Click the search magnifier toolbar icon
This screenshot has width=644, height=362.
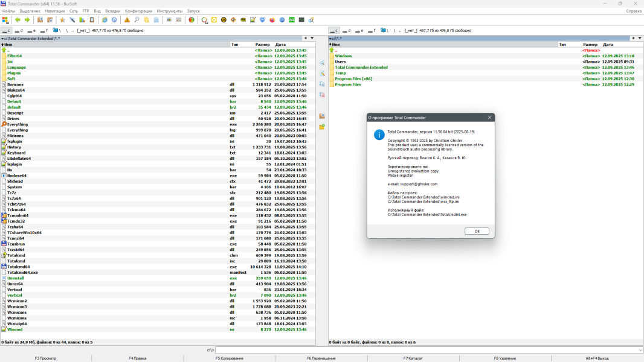point(137,20)
